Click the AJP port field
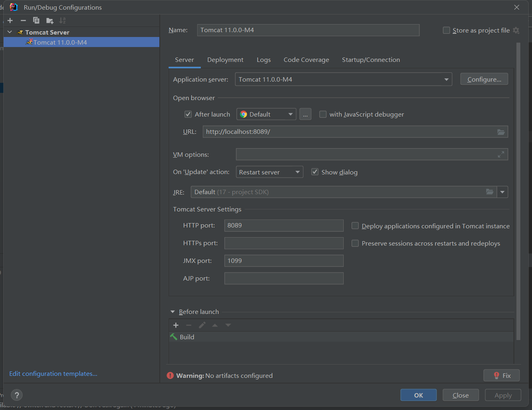Image resolution: width=532 pixels, height=410 pixels. pyautogui.click(x=284, y=279)
